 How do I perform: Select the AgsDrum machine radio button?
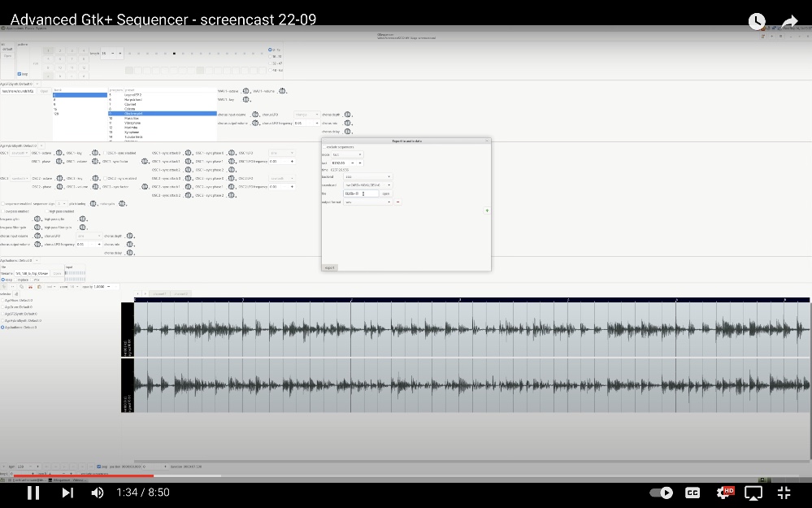click(2, 307)
